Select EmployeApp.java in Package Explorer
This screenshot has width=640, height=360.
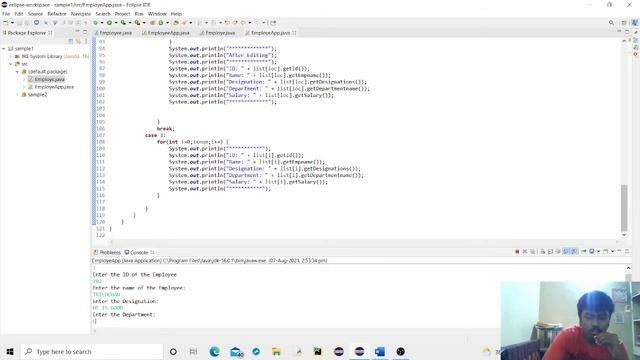pos(54,87)
